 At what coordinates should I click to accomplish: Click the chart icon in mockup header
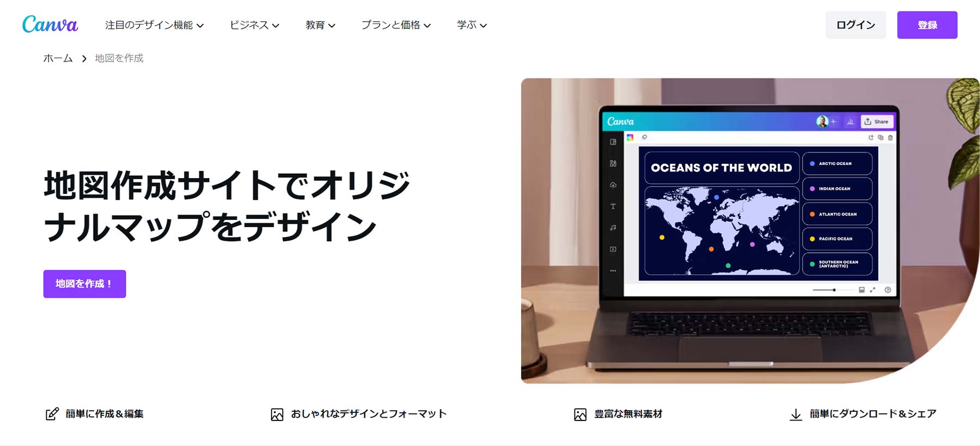coord(850,122)
